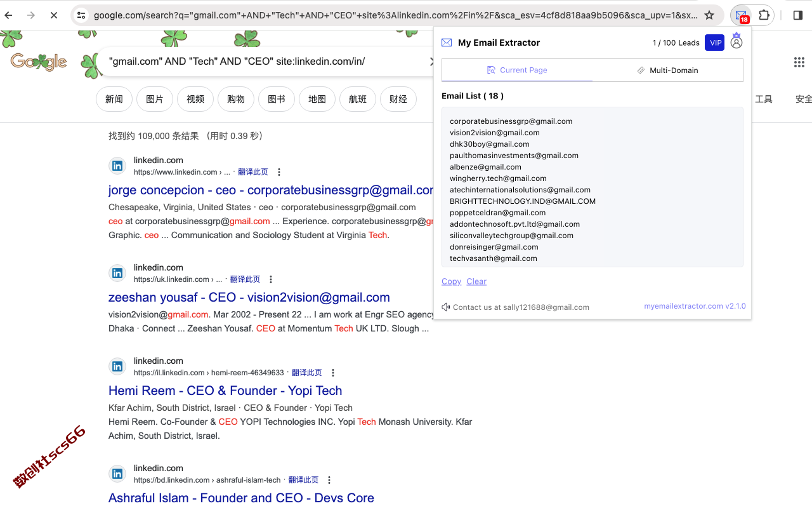This screenshot has width=812, height=508.
Task: Click LinkedIn favicon of jorge concepcion result
Action: pyautogui.click(x=117, y=166)
